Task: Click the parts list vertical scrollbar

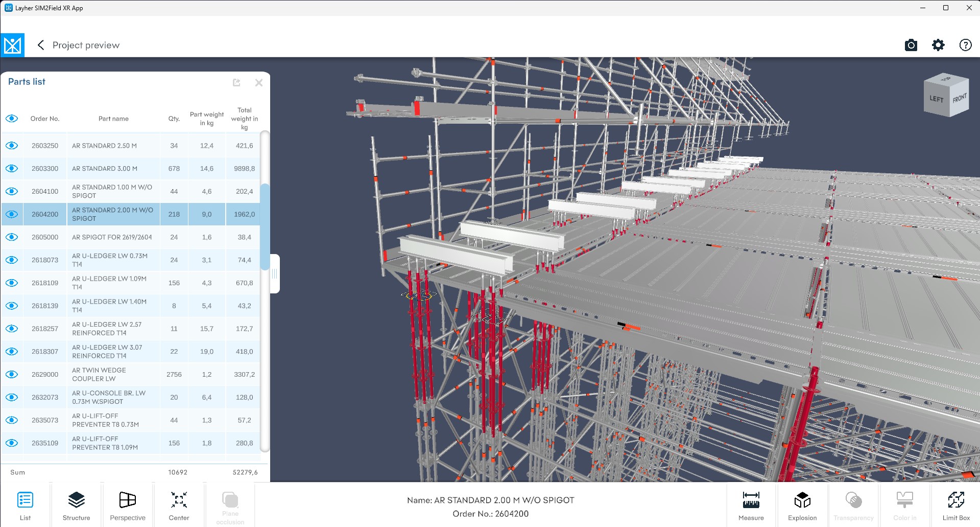Action: coord(265,227)
